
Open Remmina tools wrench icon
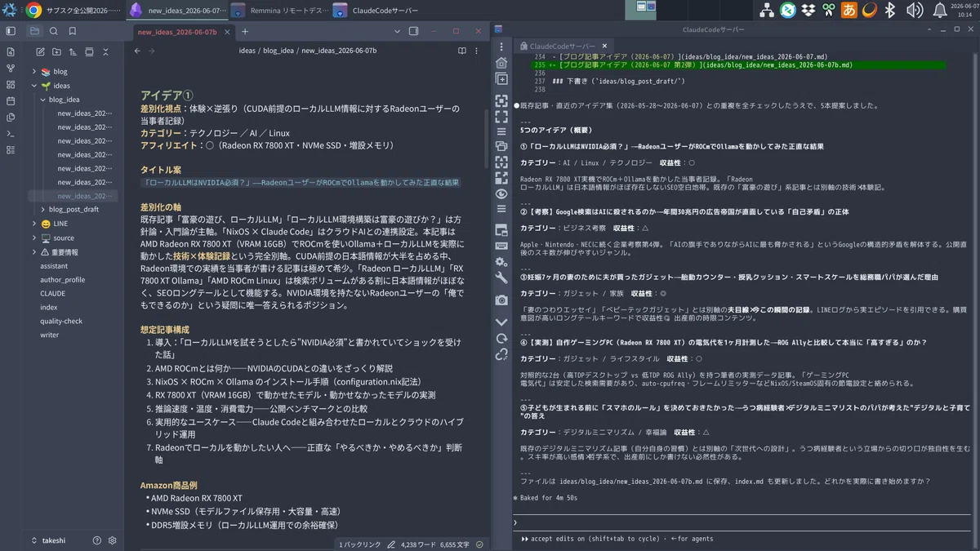[x=501, y=278]
